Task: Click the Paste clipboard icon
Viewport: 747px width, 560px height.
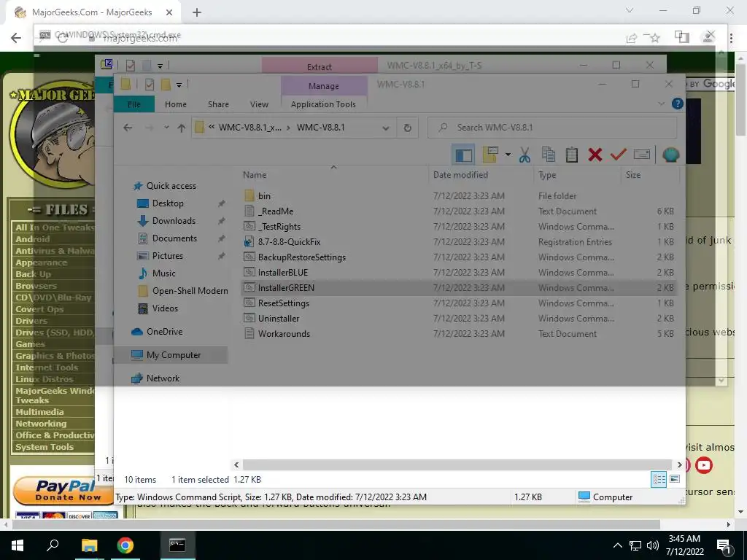Action: click(x=572, y=155)
